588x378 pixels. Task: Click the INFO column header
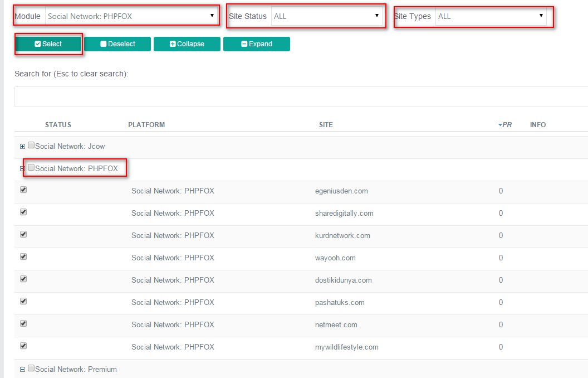pyautogui.click(x=538, y=125)
